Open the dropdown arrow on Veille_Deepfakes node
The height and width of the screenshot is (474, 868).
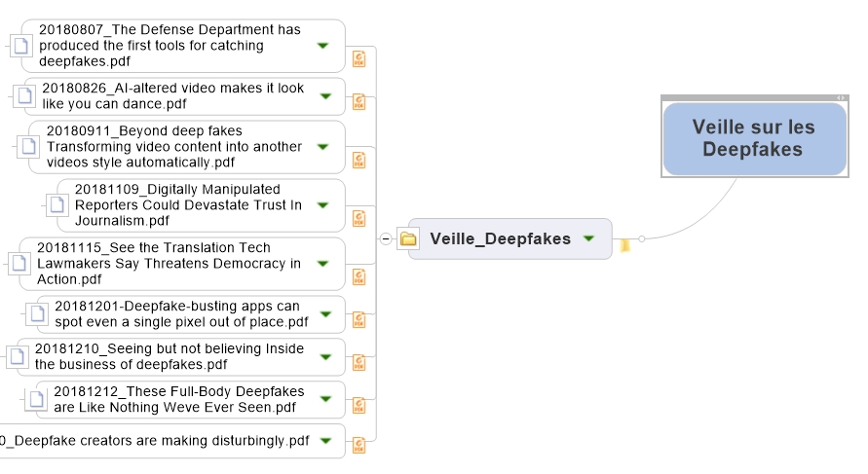pos(589,238)
